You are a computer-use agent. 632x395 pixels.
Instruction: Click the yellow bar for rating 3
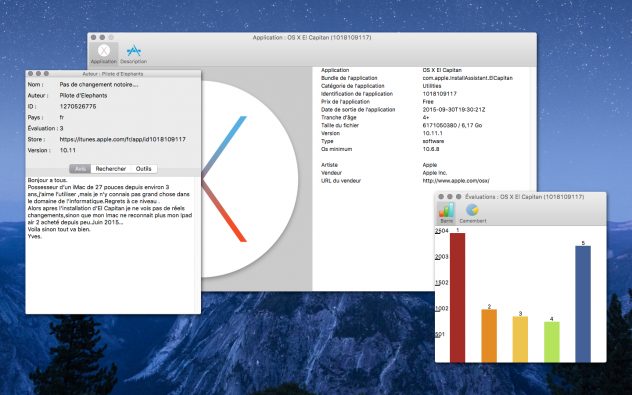click(x=520, y=339)
